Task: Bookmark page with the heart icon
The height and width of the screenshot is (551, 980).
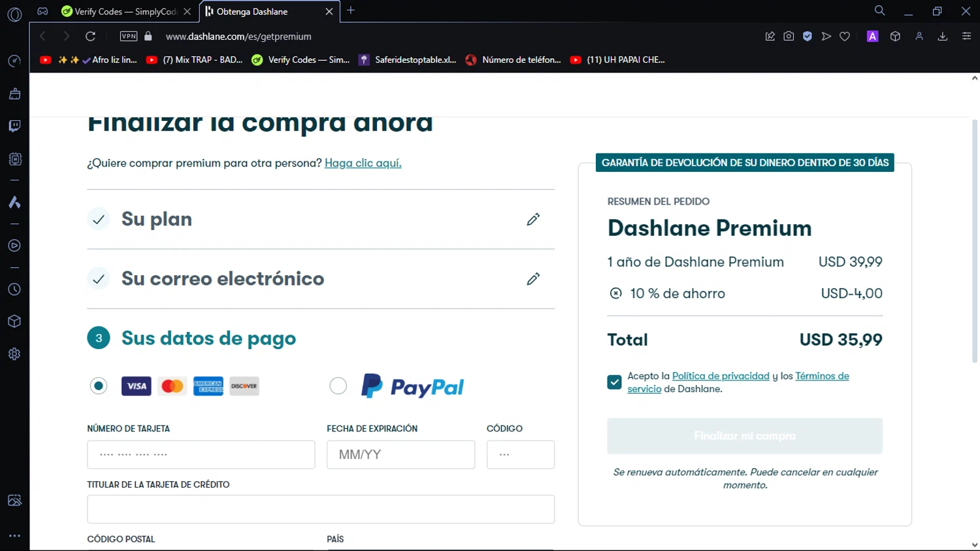Action: click(x=845, y=36)
